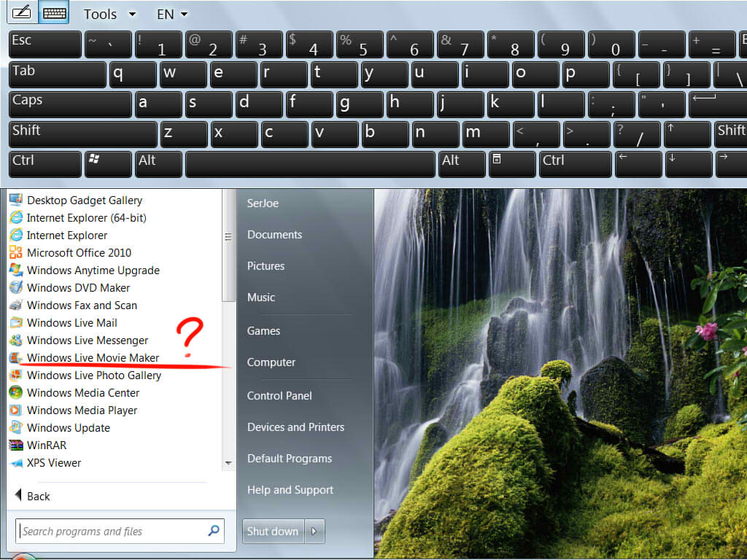The image size is (747, 560).
Task: Click the Shut down button
Action: point(273,531)
